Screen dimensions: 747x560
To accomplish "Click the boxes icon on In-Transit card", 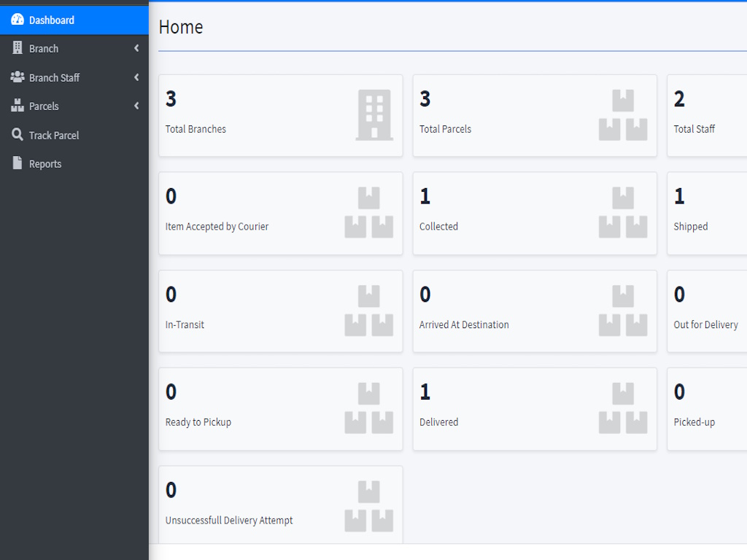I will click(x=368, y=311).
